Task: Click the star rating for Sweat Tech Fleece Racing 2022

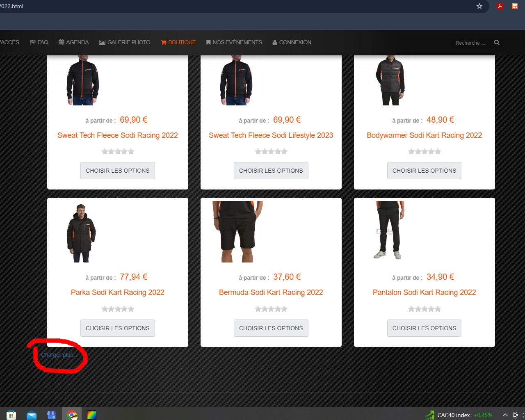Action: [x=118, y=151]
